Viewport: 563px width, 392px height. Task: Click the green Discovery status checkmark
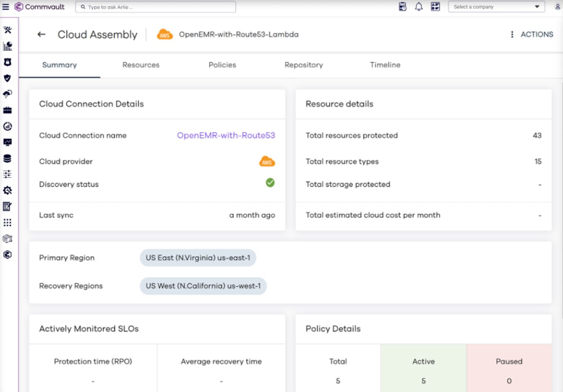coord(270,183)
